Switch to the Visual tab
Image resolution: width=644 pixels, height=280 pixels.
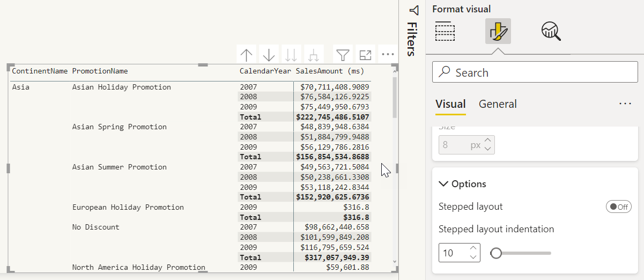[x=450, y=104]
